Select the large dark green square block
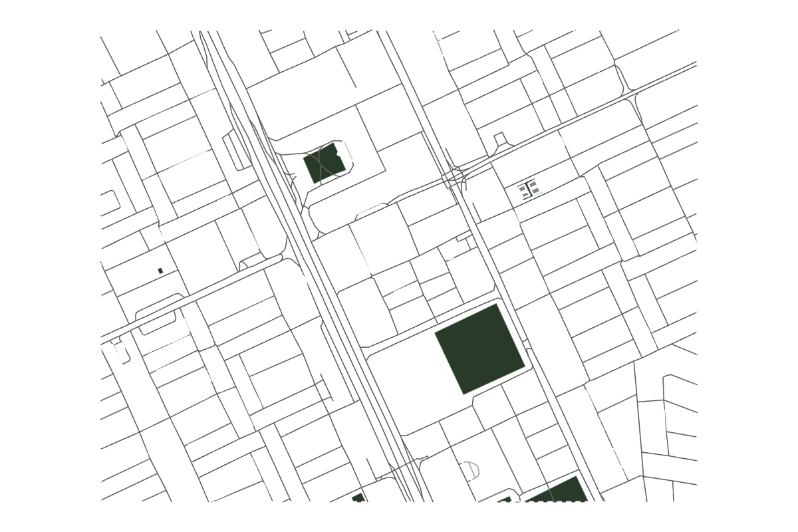Image resolution: width=798 pixels, height=532 pixels. [479, 349]
